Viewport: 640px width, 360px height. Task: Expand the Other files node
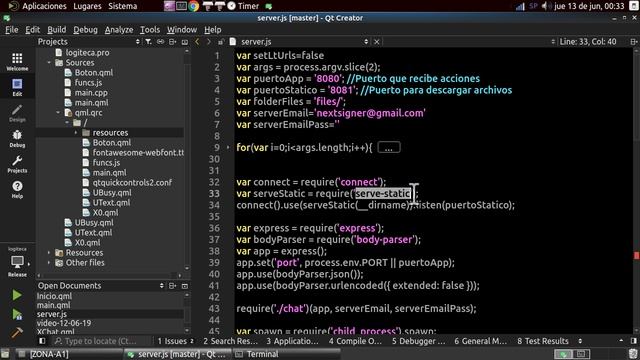tap(49, 263)
